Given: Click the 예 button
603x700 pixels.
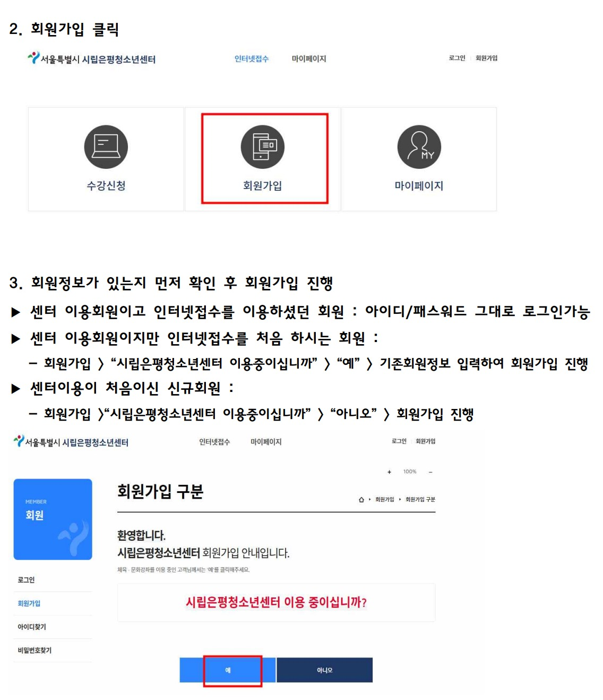Looking at the screenshot, I should [228, 670].
